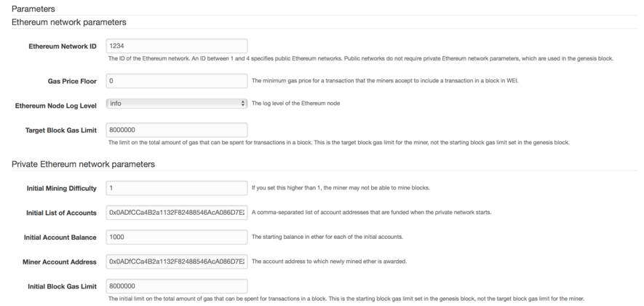Click the help text 'starting balance in ether'

pyautogui.click(x=327, y=237)
